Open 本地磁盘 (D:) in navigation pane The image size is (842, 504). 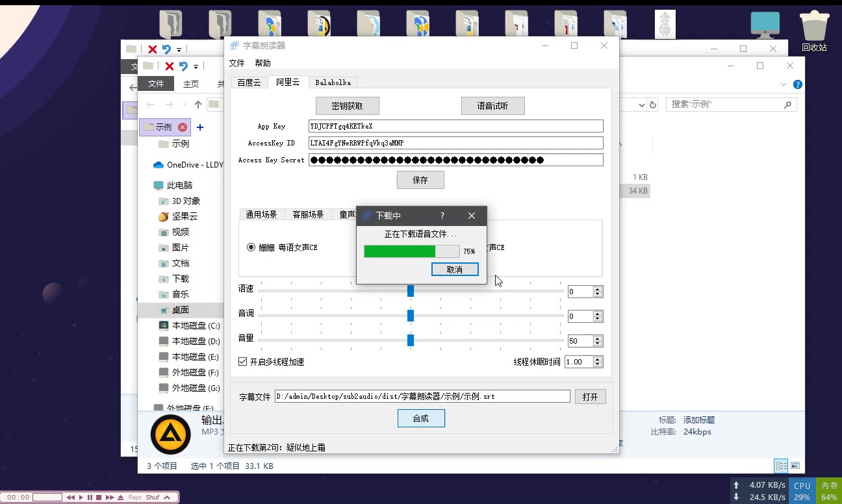point(189,341)
